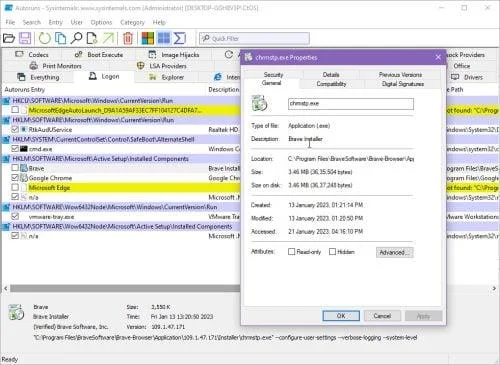Click the Jump to Entry arrow icon

(108, 39)
